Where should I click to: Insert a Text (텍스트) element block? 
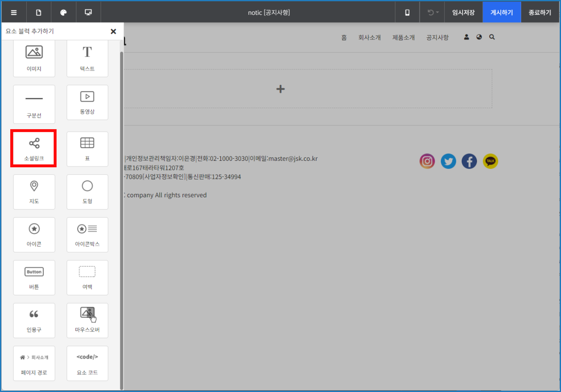87,58
